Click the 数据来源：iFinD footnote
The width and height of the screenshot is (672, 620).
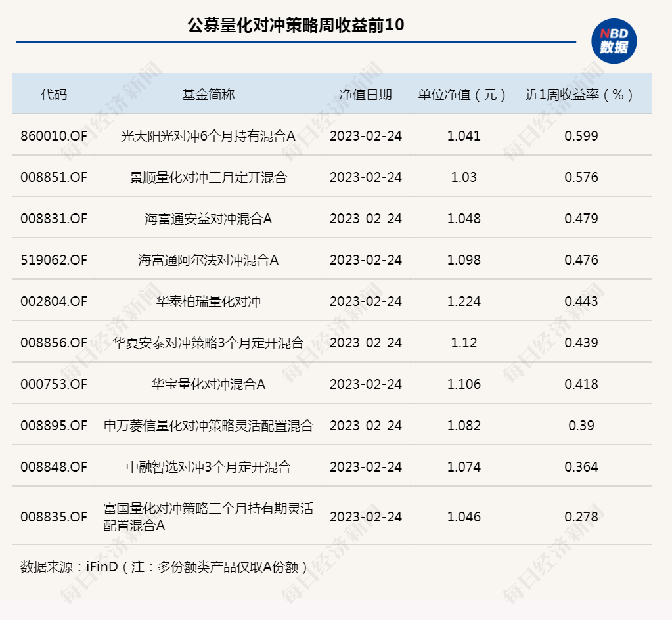(x=164, y=567)
